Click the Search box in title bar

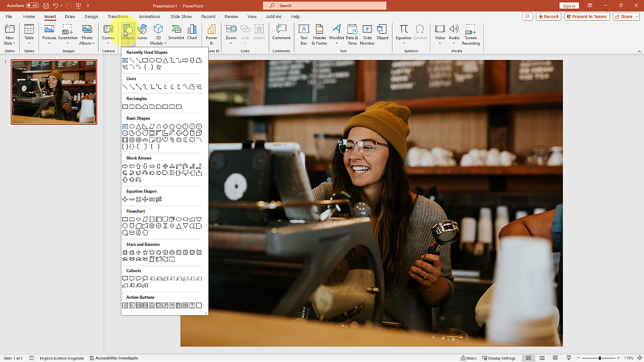click(325, 6)
